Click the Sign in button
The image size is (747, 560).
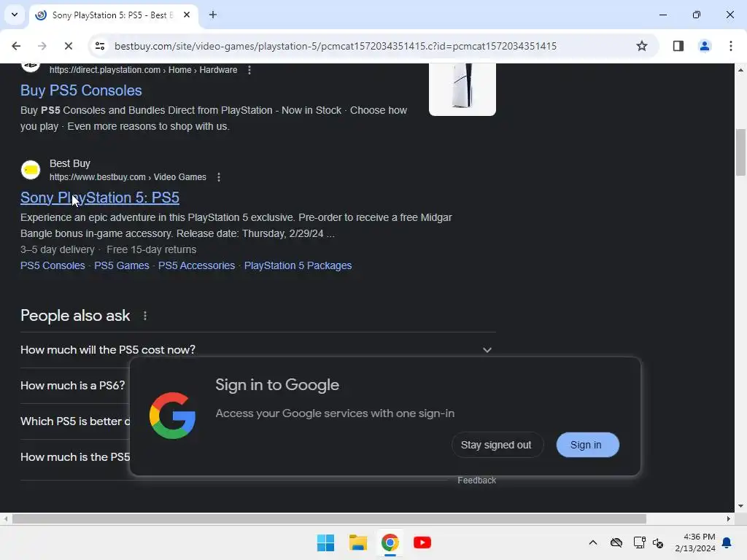587,445
